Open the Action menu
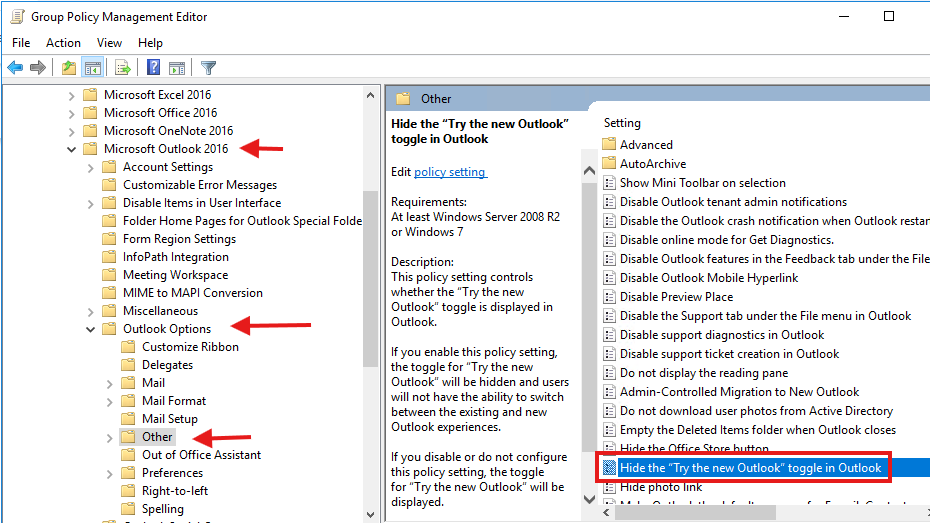 (x=63, y=43)
